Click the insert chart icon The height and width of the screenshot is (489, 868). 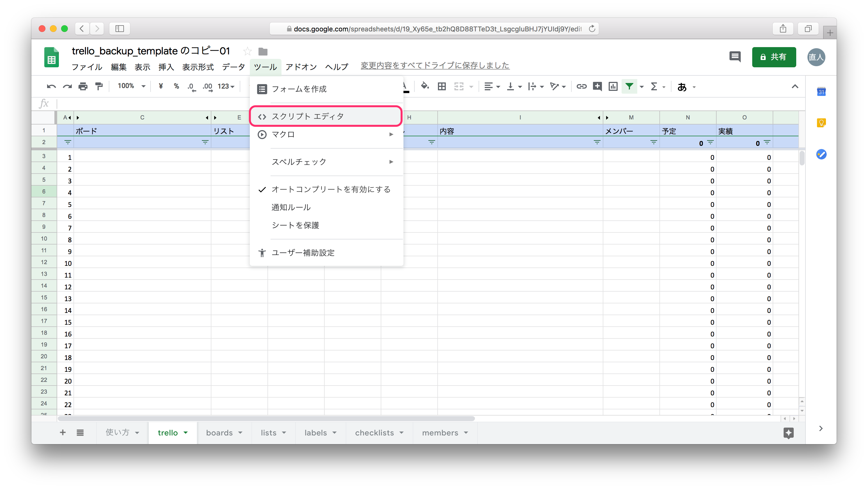tap(613, 87)
